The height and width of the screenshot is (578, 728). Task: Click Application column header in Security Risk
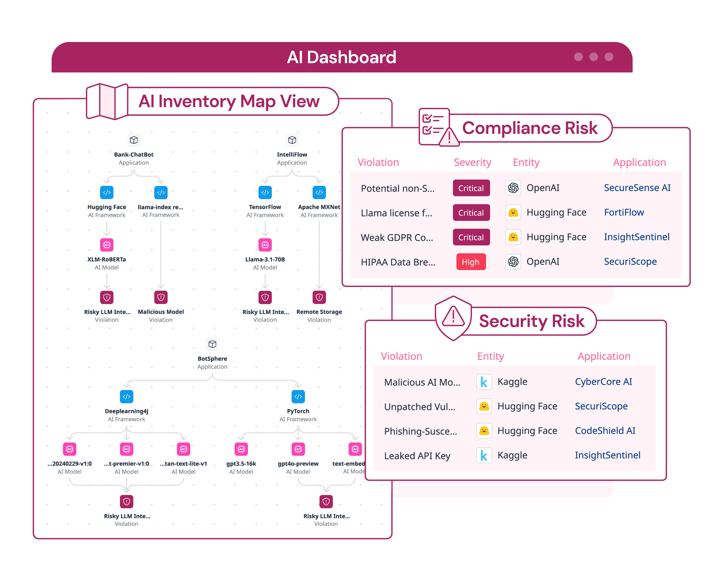604,356
